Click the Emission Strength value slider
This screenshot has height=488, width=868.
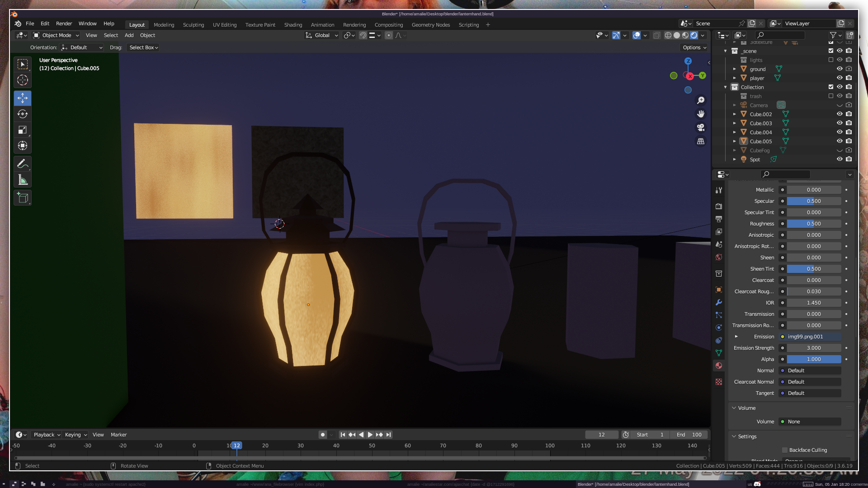[x=814, y=348]
